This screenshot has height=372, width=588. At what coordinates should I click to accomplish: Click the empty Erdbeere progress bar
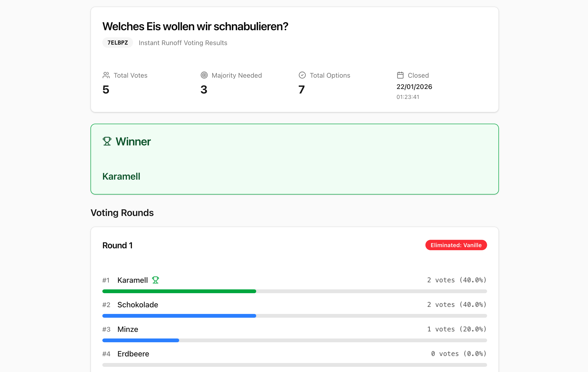[294, 365]
